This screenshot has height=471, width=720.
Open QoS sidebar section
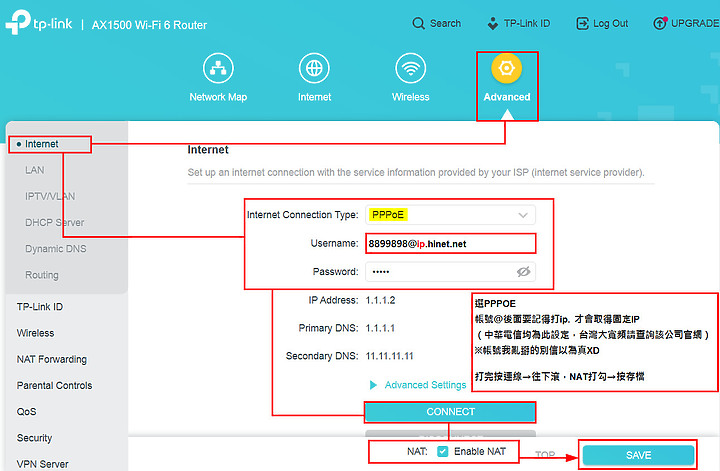[27, 412]
